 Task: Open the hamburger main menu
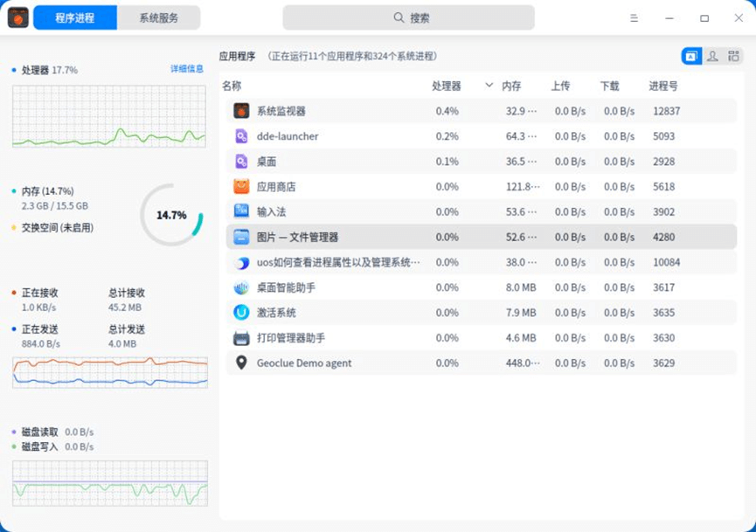[x=634, y=17]
